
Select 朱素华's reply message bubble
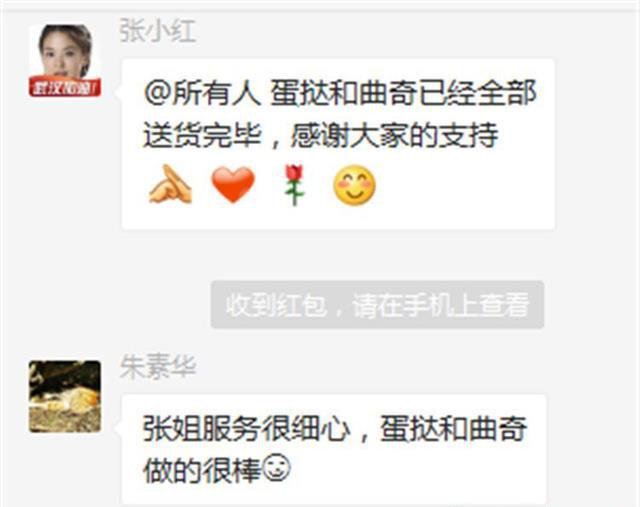(x=334, y=449)
